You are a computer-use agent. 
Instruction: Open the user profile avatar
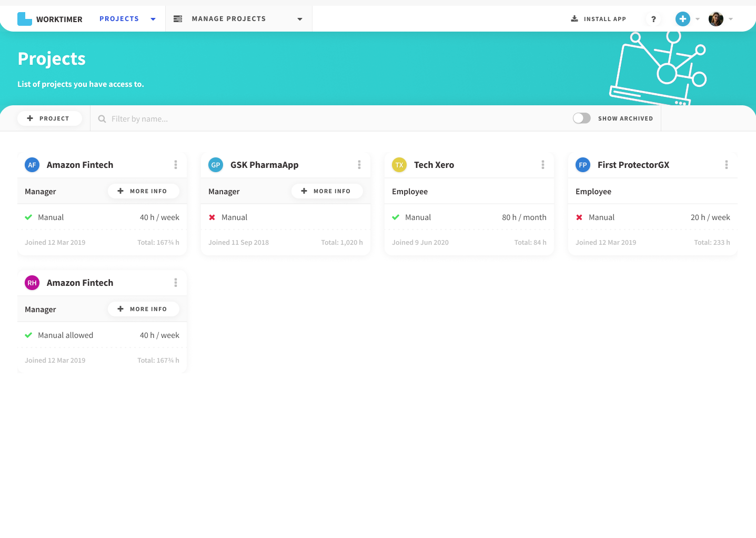[715, 19]
